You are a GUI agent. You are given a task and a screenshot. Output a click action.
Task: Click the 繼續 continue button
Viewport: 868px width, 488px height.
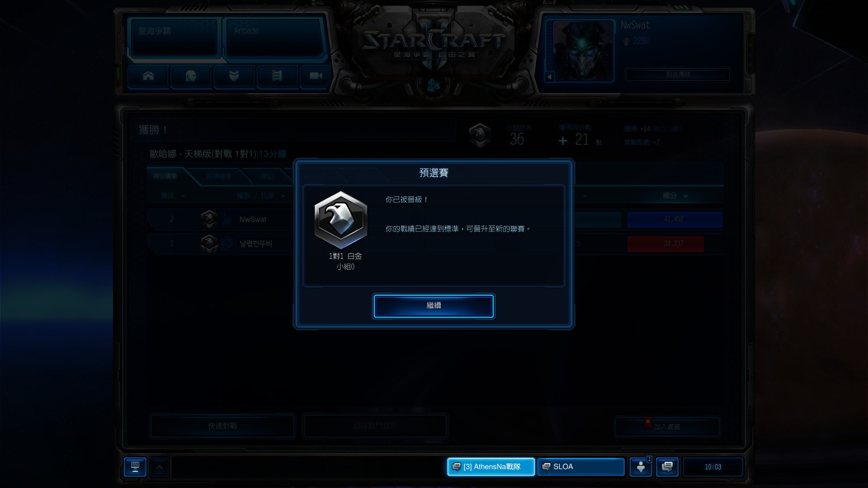434,306
